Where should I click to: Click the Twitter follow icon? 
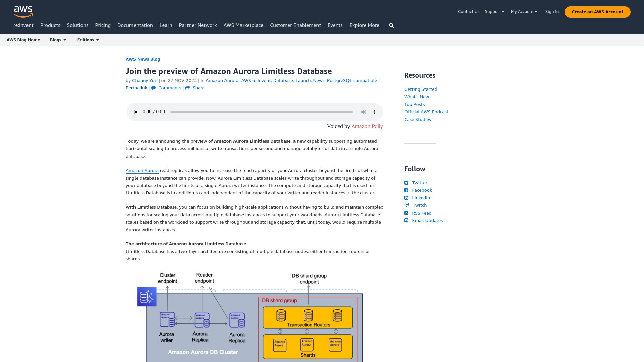406,183
